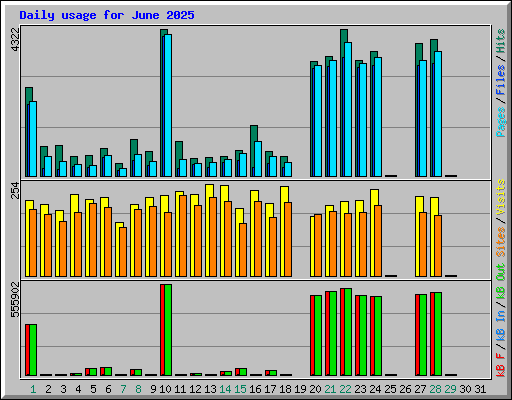Click the 'Daily usage for June 2025' title
The height and width of the screenshot is (400, 512).
(x=107, y=15)
